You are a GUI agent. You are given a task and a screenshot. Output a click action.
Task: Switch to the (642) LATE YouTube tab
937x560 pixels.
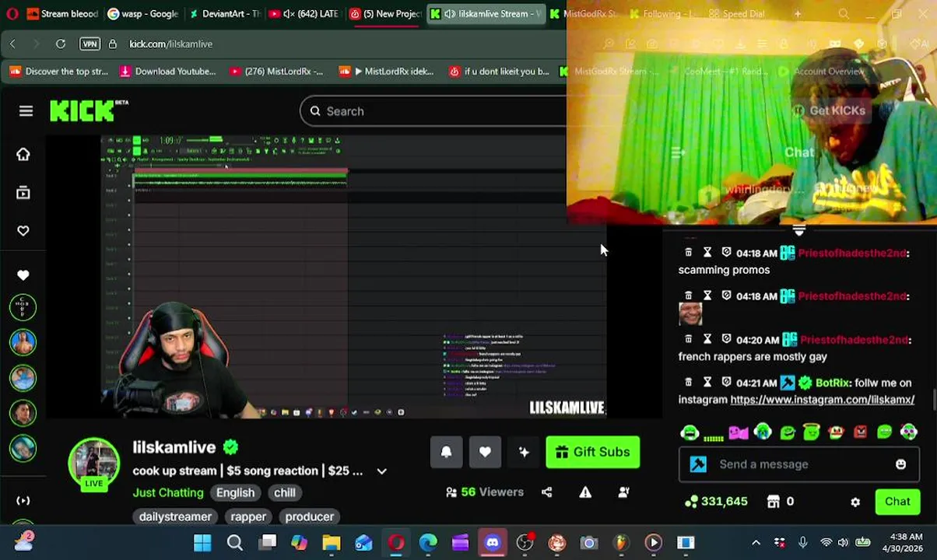tap(305, 14)
